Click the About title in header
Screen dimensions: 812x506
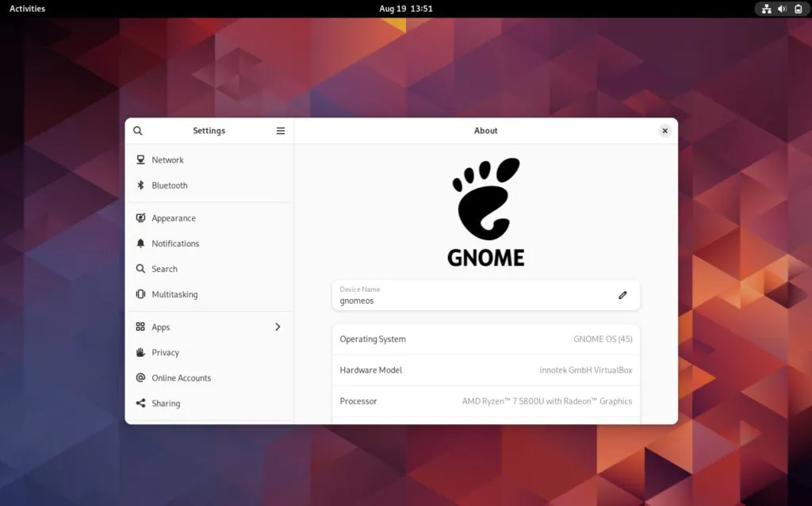click(486, 131)
